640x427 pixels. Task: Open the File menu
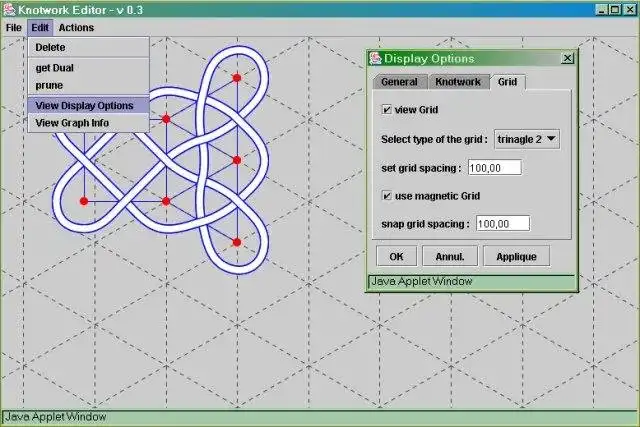click(13, 28)
